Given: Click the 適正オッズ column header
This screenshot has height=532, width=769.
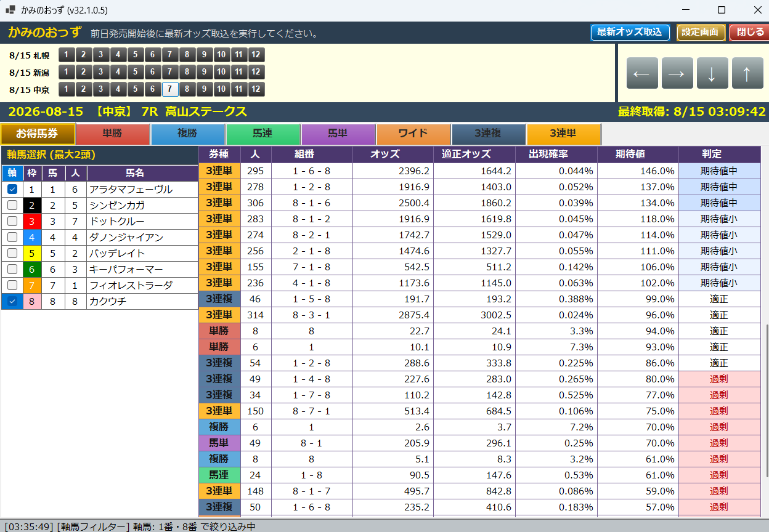Looking at the screenshot, I should 475,155.
